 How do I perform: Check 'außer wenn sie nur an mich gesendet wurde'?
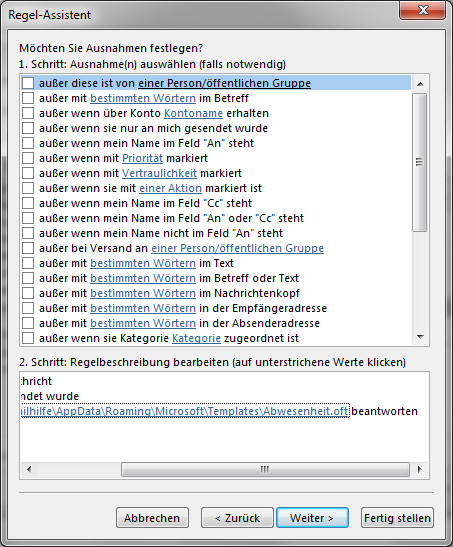click(x=28, y=128)
